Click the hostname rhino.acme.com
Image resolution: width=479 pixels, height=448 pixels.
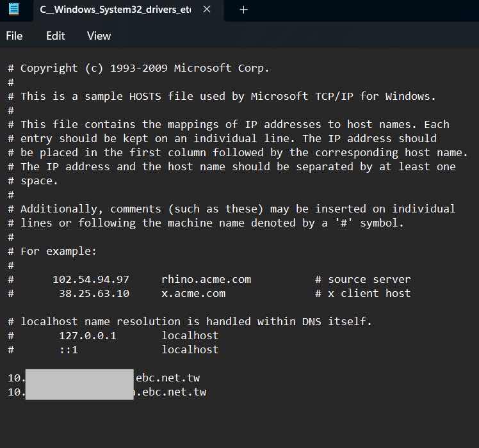206,280
